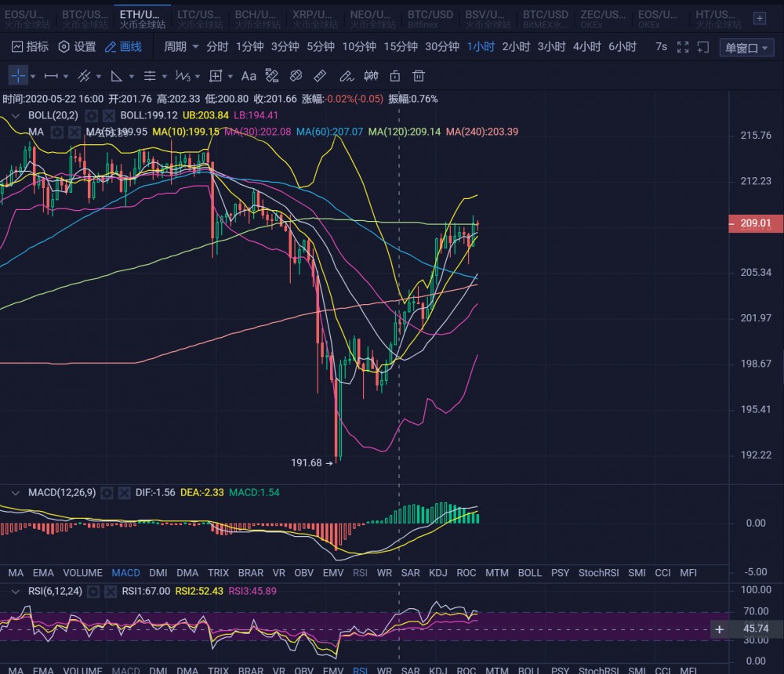Select the 15分钟 timeframe
The image size is (784, 674).
[x=400, y=47]
